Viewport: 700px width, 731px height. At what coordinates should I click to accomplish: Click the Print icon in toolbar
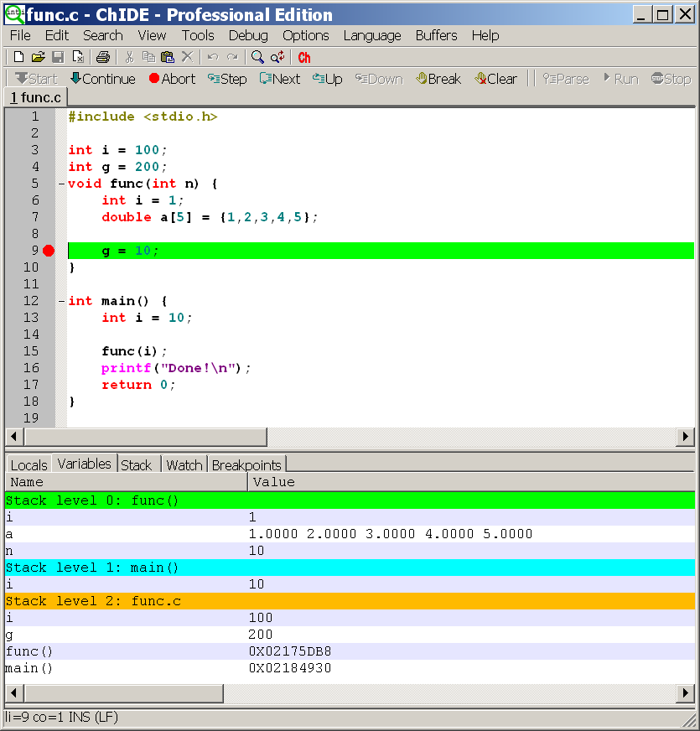point(102,57)
